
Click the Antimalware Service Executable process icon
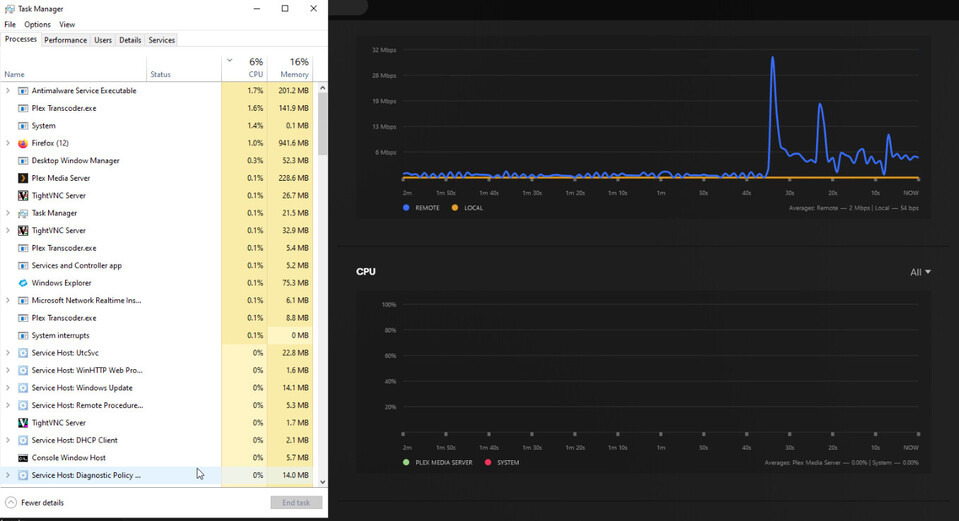(23, 91)
